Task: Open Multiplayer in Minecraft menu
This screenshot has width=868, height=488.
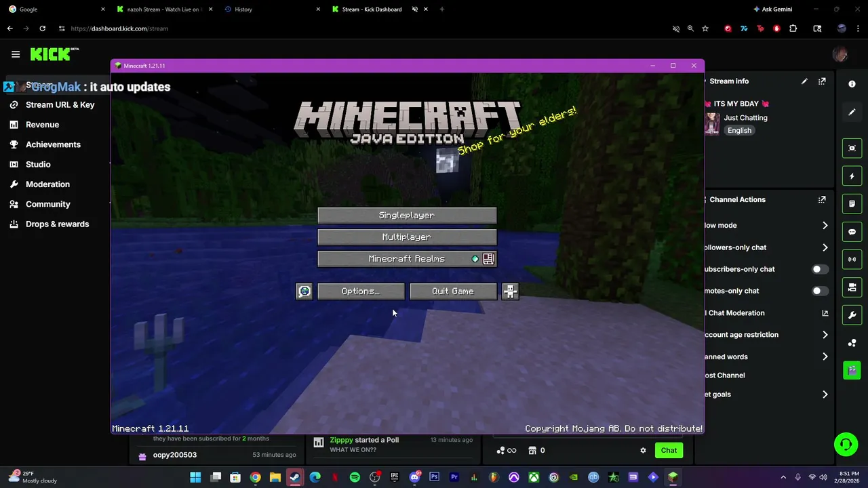Action: pos(407,237)
